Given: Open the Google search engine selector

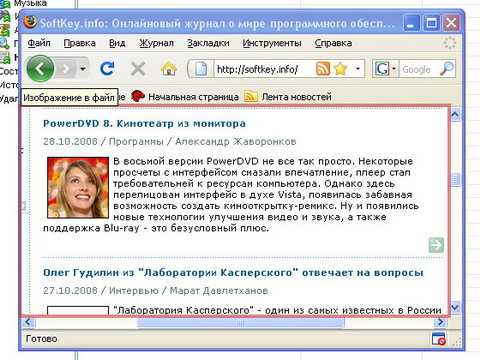Looking at the screenshot, I should tap(385, 69).
